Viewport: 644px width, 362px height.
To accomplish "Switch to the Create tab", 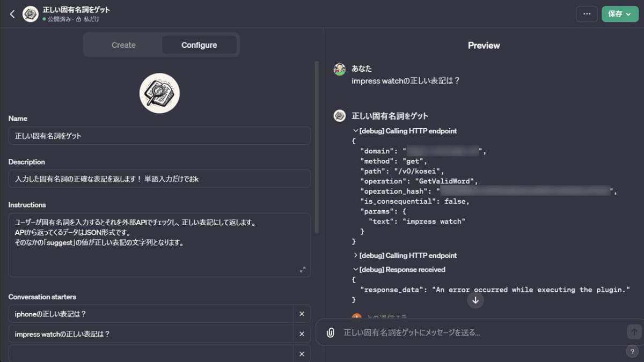I will click(x=123, y=45).
